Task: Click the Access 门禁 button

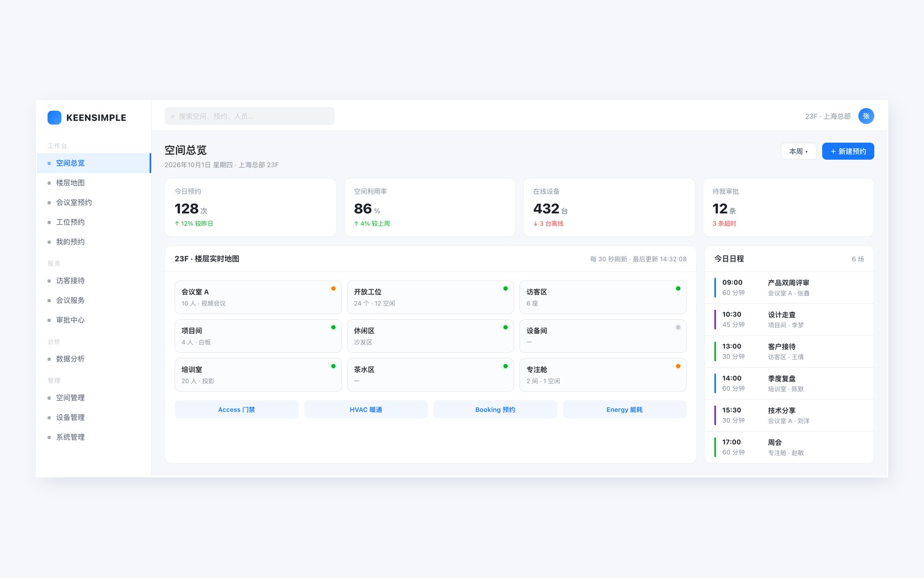Action: click(x=237, y=410)
